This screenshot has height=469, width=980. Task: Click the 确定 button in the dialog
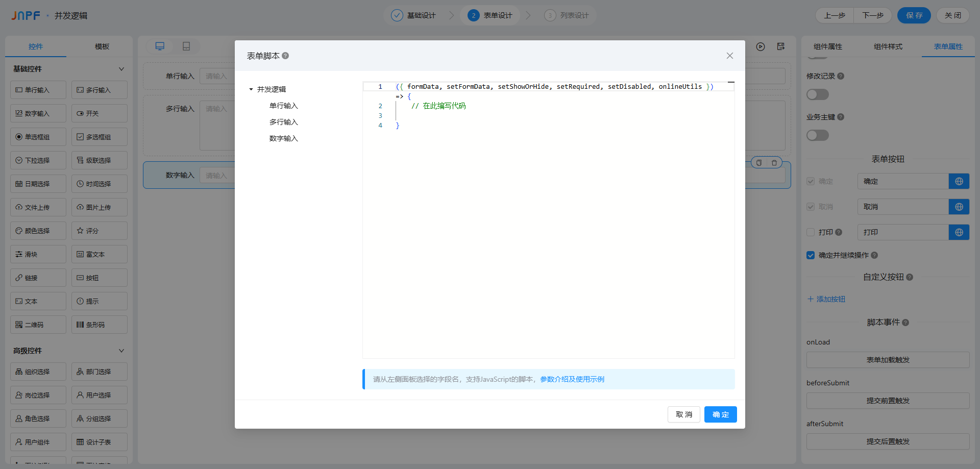[x=720, y=414]
